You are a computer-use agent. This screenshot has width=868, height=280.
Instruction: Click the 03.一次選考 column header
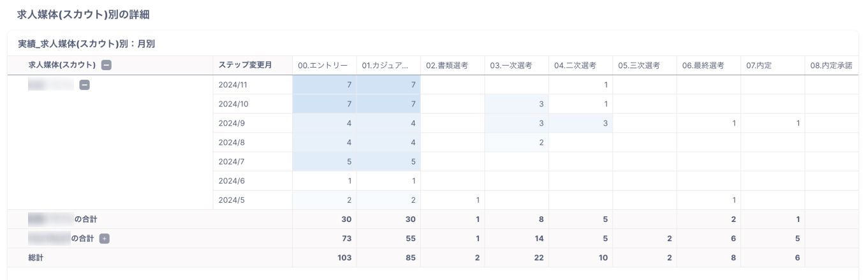pos(511,65)
